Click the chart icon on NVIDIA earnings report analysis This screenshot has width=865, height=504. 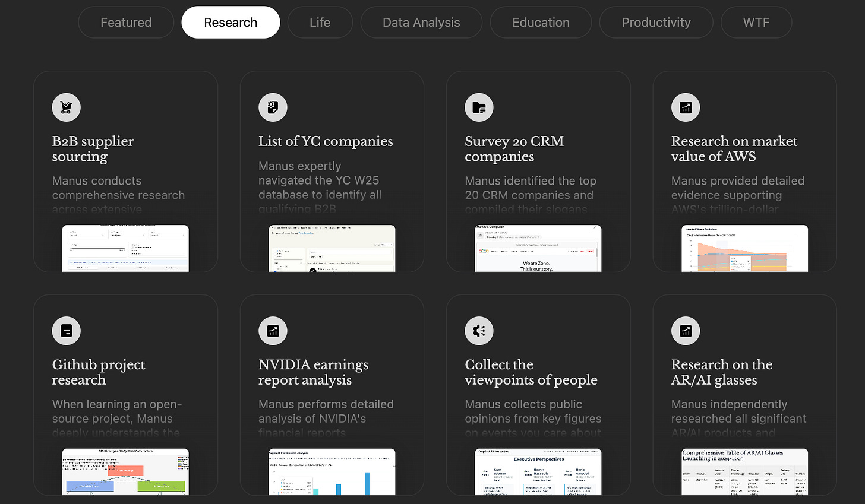(x=273, y=331)
